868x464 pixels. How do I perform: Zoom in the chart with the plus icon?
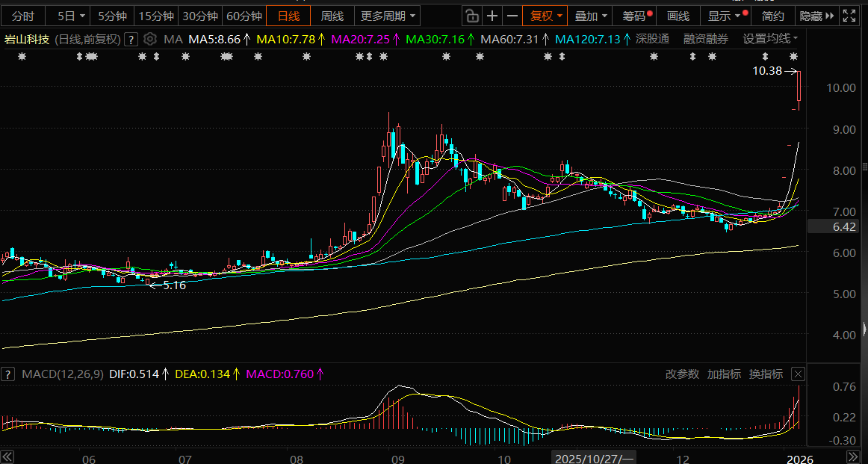(x=492, y=16)
